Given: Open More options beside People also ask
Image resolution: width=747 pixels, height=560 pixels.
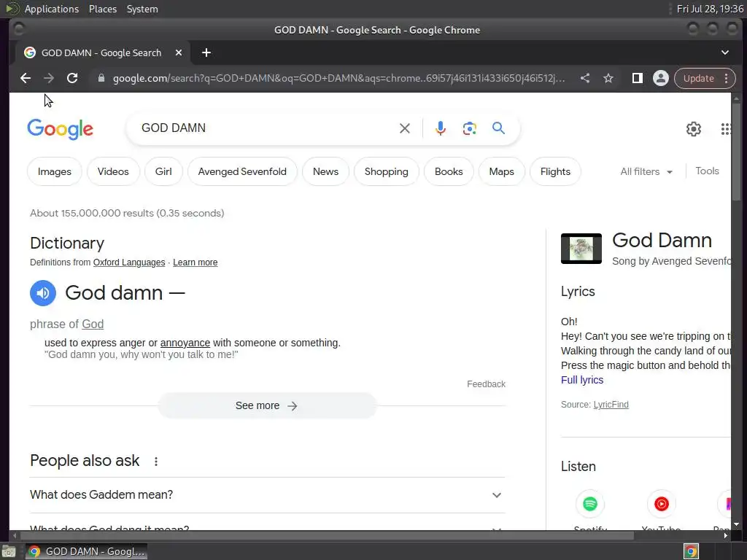Looking at the screenshot, I should 156,461.
